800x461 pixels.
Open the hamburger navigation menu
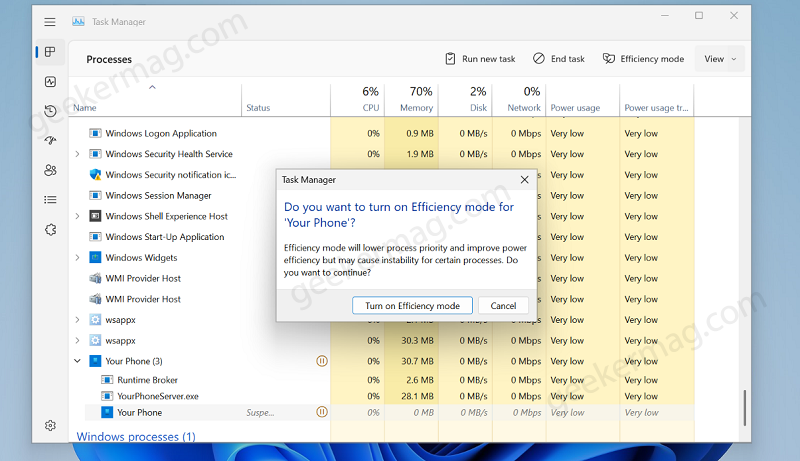tap(49, 22)
